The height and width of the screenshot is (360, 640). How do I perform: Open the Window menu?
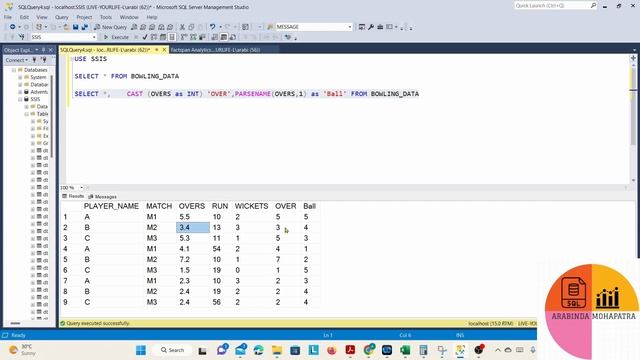(129, 17)
